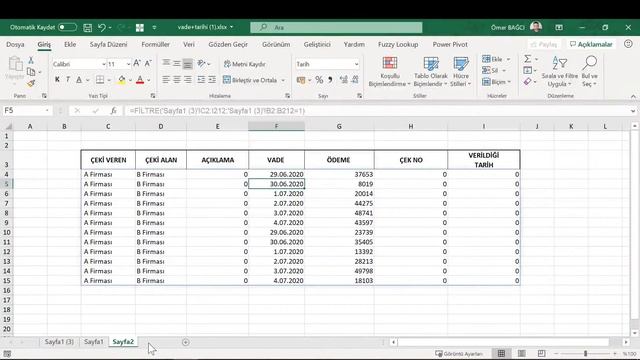Click the add new sheet plus icon

pos(185,342)
